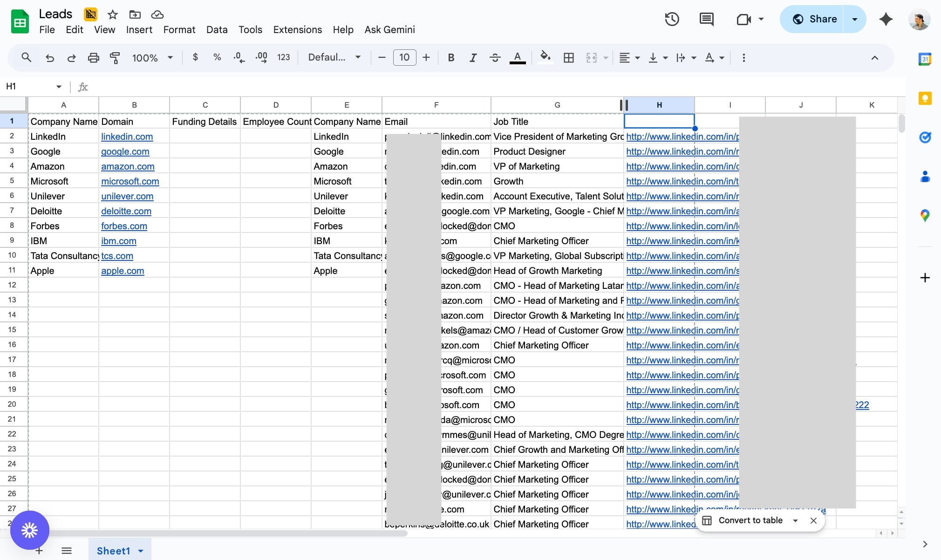Viewport: 941px width, 560px height.
Task: Apply strikethrough formatting
Action: pyautogui.click(x=495, y=58)
